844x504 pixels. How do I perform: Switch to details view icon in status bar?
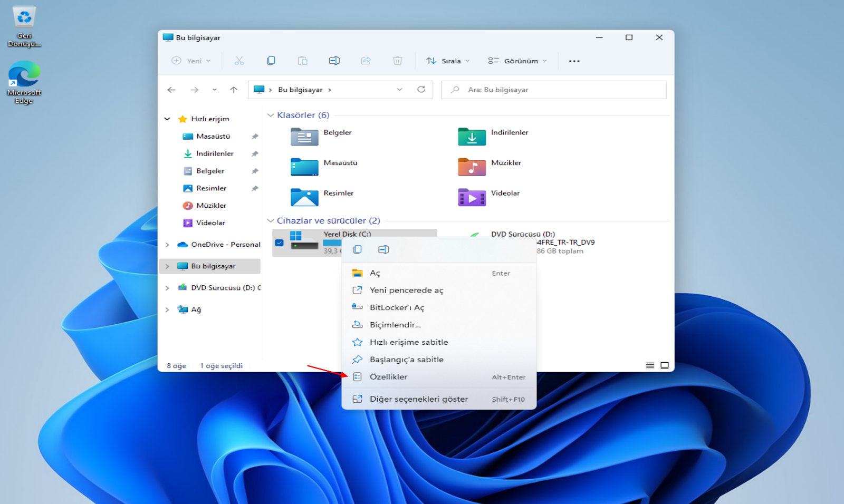pyautogui.click(x=650, y=365)
